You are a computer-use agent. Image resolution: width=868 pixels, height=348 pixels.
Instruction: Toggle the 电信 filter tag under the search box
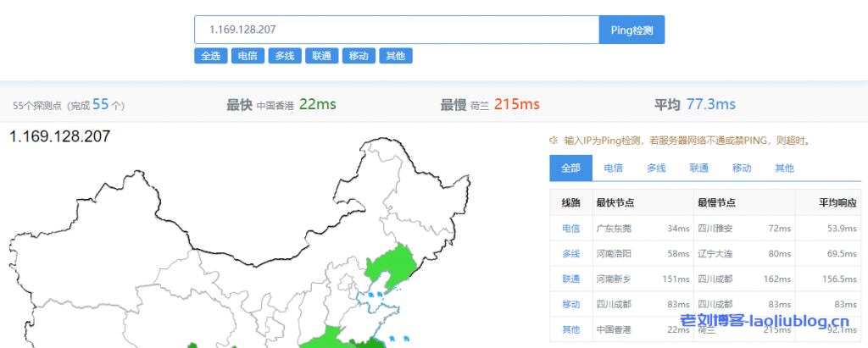tap(248, 56)
